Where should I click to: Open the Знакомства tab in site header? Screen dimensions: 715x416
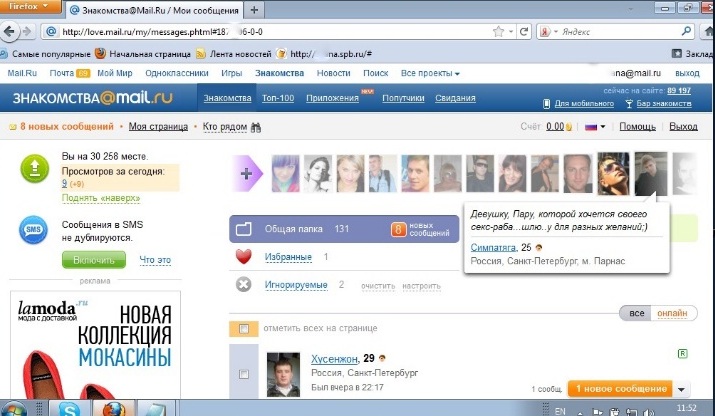(x=227, y=98)
